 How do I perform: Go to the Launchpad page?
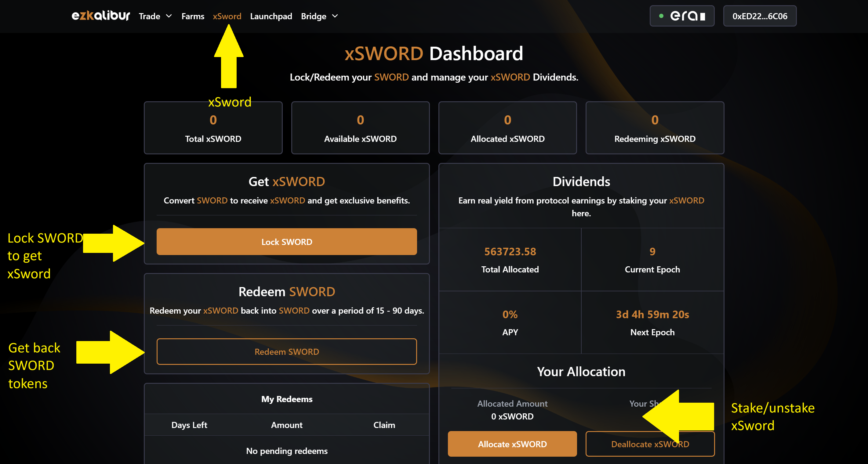coord(271,16)
